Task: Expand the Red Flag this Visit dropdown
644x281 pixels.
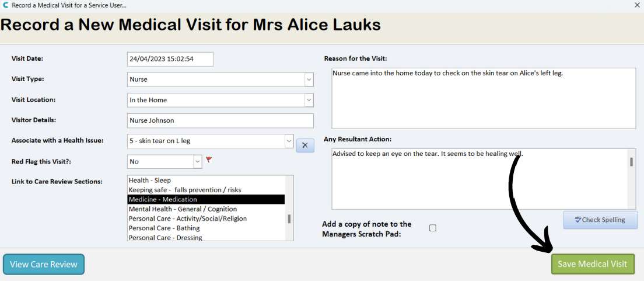Action: [x=197, y=161]
